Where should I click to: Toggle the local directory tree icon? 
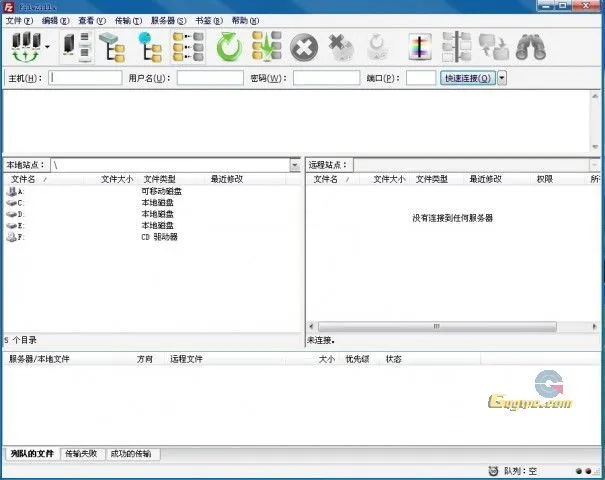(111, 46)
